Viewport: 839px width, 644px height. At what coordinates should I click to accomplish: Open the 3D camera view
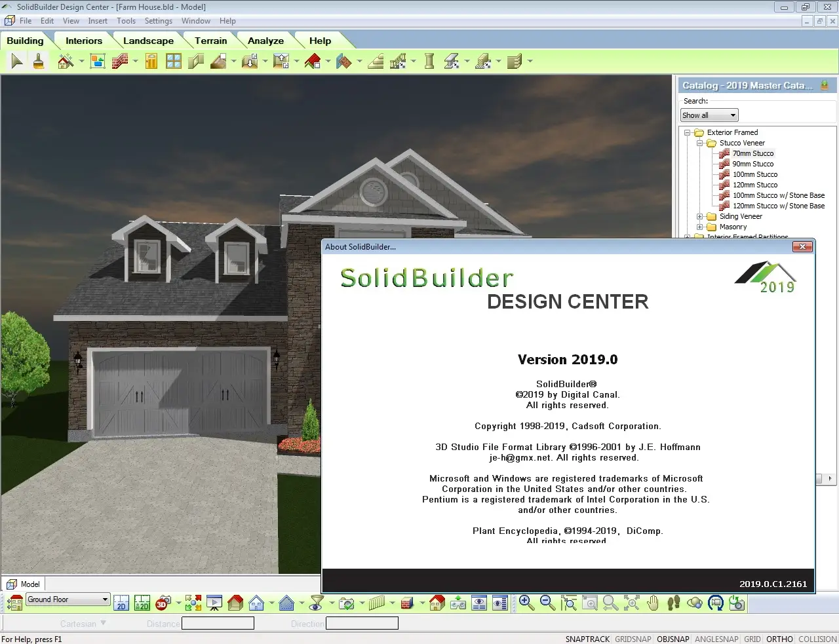point(163,603)
